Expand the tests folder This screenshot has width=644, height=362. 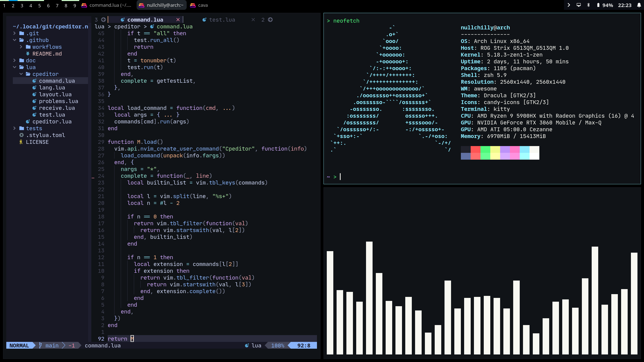pyautogui.click(x=15, y=128)
